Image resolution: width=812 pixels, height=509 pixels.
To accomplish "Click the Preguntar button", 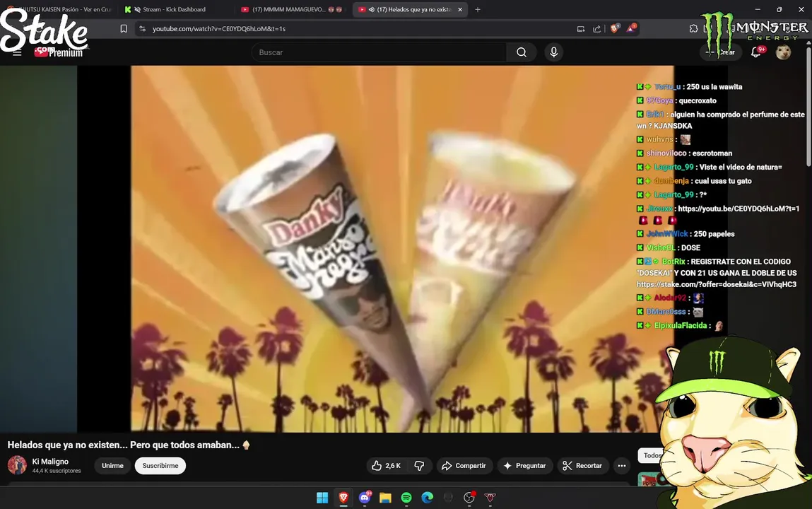I will tap(524, 466).
